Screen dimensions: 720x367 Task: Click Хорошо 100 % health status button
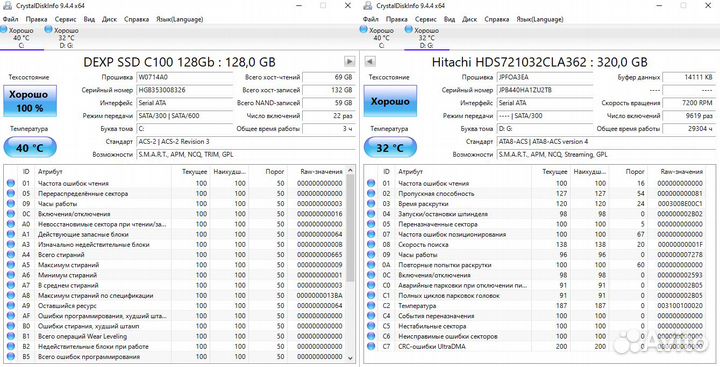pos(30,101)
